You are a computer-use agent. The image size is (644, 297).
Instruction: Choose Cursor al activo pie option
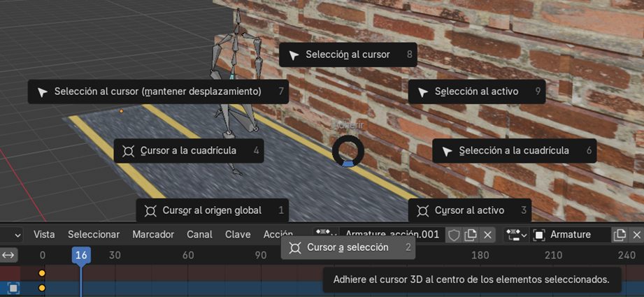470,210
